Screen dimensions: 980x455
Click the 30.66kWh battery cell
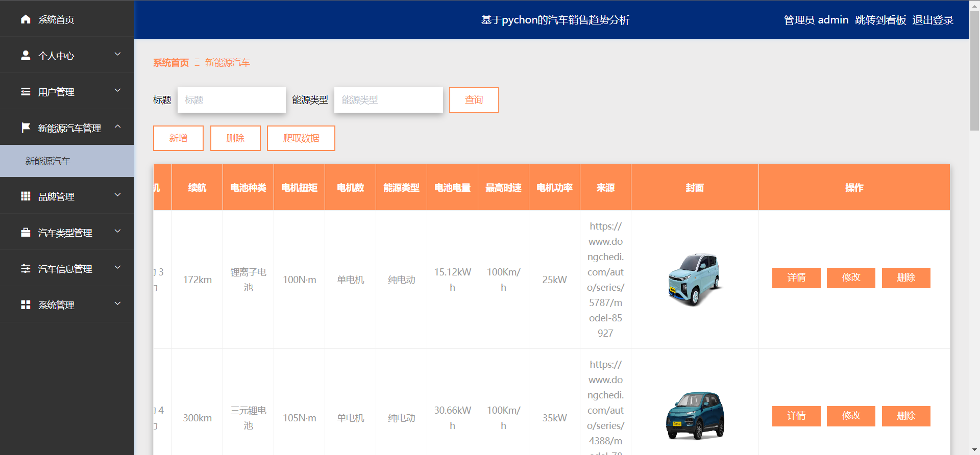[452, 418]
